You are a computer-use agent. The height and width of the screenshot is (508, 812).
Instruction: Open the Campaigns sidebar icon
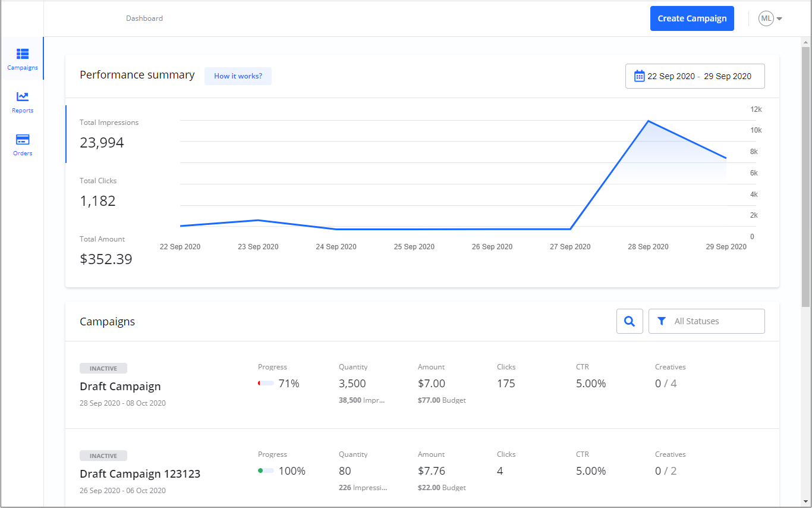(23, 54)
